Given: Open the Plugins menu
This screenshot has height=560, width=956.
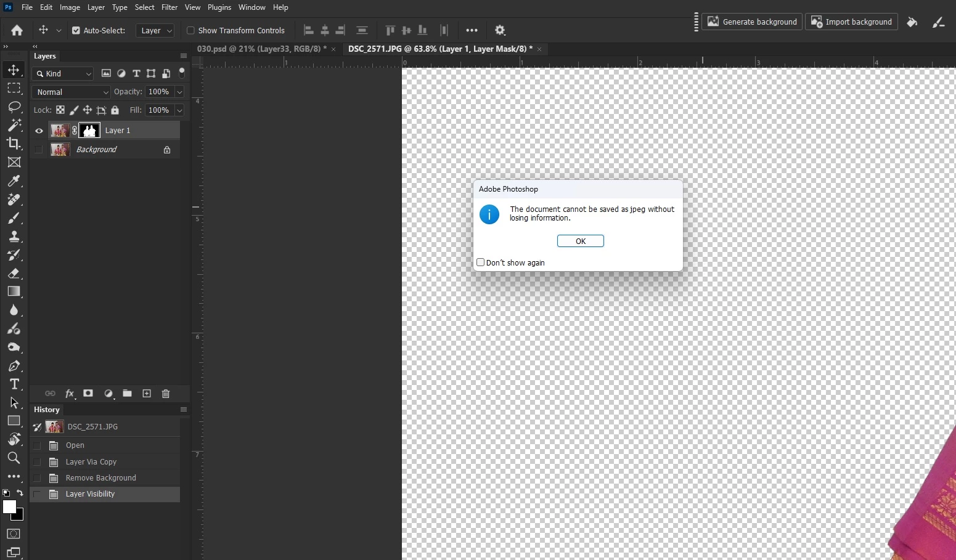Looking at the screenshot, I should (219, 7).
